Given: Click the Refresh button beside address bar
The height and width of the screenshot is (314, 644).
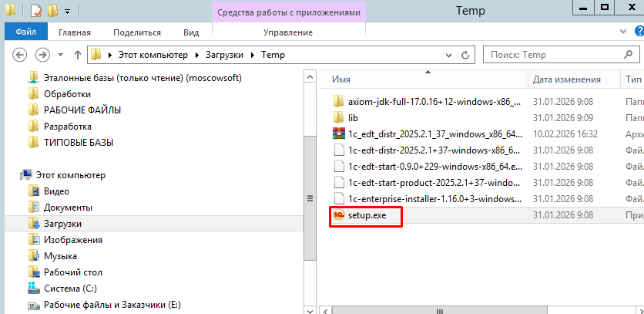Looking at the screenshot, I should coord(467,56).
